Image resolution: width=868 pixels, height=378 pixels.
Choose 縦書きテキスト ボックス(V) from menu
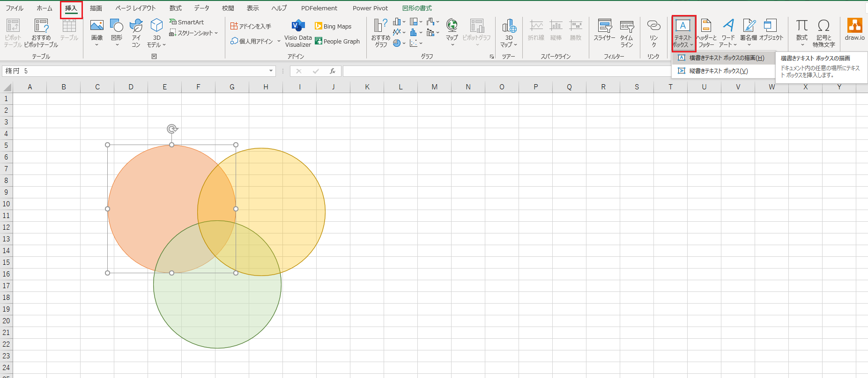pyautogui.click(x=718, y=71)
